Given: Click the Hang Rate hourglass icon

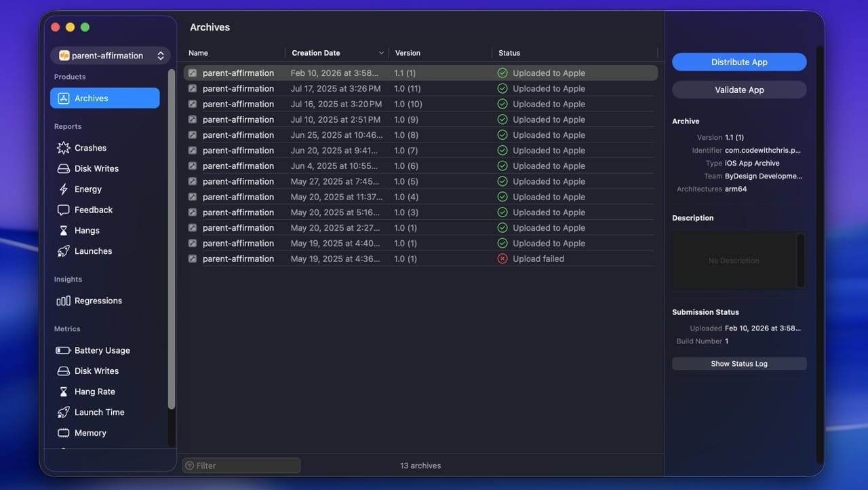Looking at the screenshot, I should 63,392.
